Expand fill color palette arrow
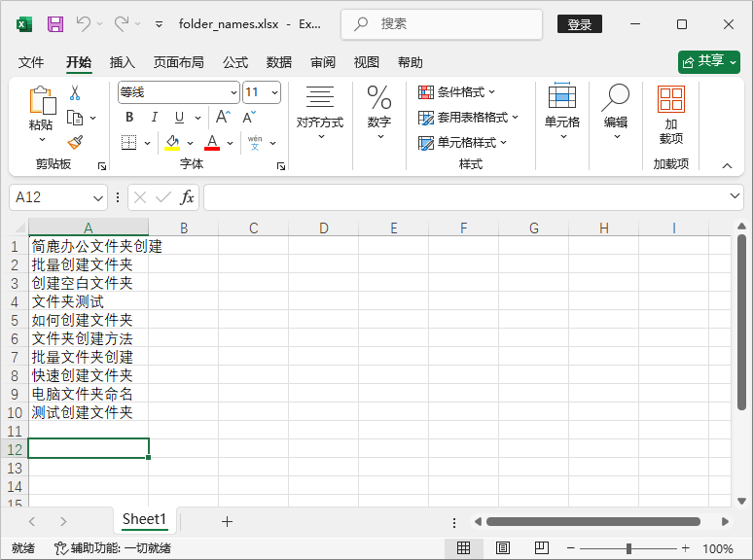The width and height of the screenshot is (753, 560). pyautogui.click(x=190, y=143)
